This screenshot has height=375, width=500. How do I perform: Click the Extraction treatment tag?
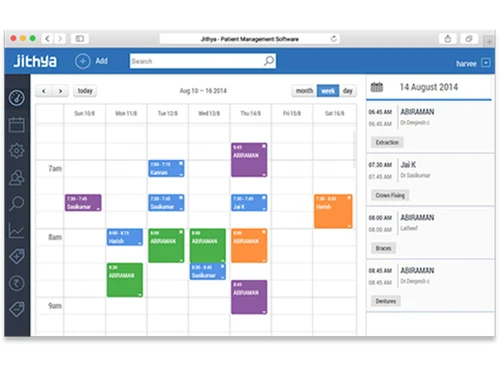point(387,142)
